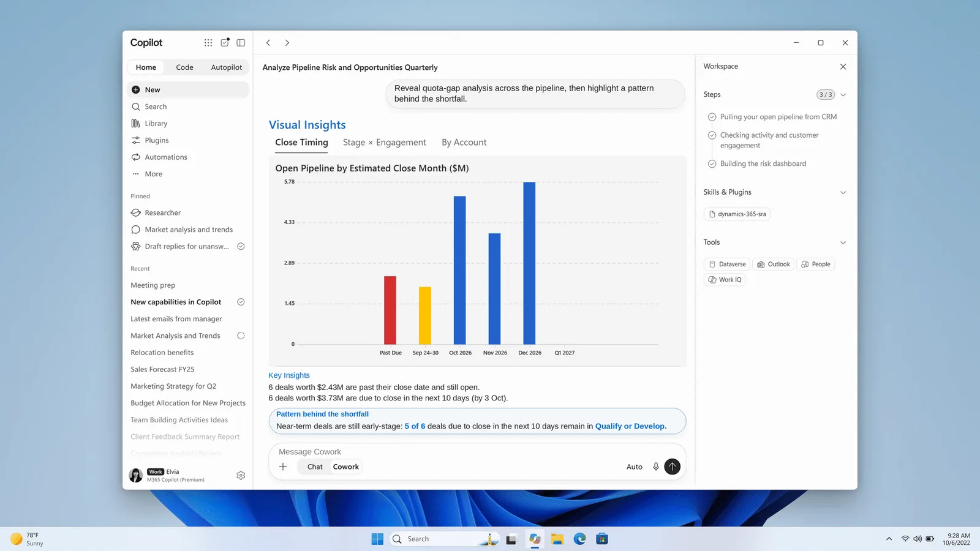Click the yellow Sep 24–30 bar
The width and height of the screenshot is (980, 551).
coord(425,316)
